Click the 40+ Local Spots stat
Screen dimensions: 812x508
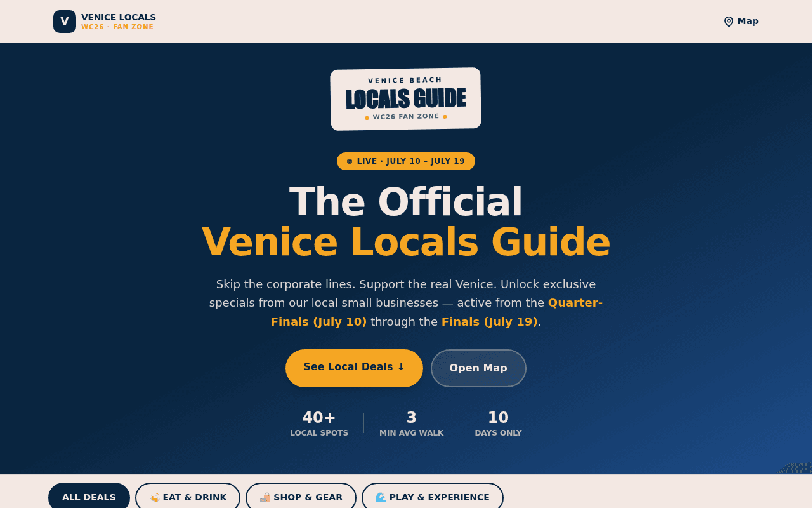(x=319, y=424)
